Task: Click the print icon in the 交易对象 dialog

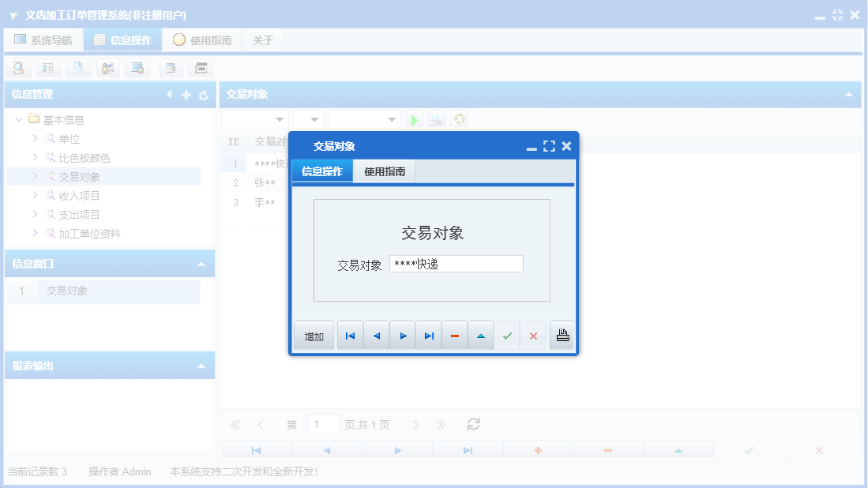Action: [562, 335]
